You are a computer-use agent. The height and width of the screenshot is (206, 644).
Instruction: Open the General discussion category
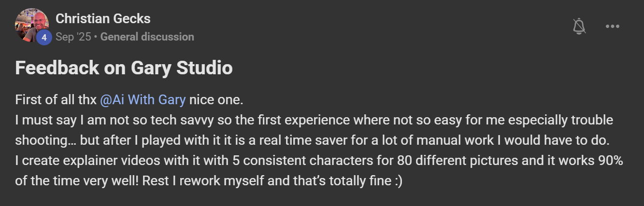pos(147,37)
